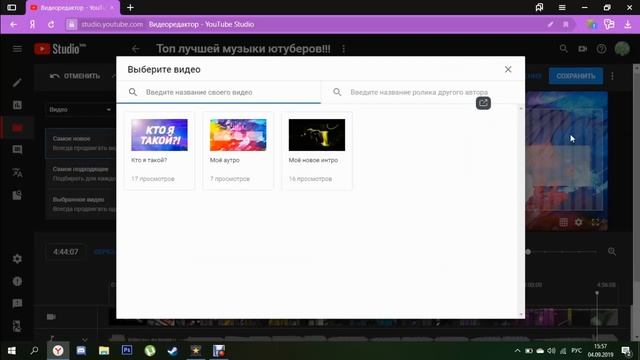
Task: Open the Settings gear in sidebar
Action: coord(17,259)
